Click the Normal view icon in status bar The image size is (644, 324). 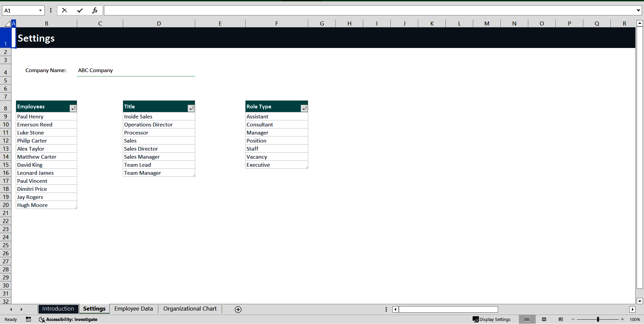pos(527,319)
